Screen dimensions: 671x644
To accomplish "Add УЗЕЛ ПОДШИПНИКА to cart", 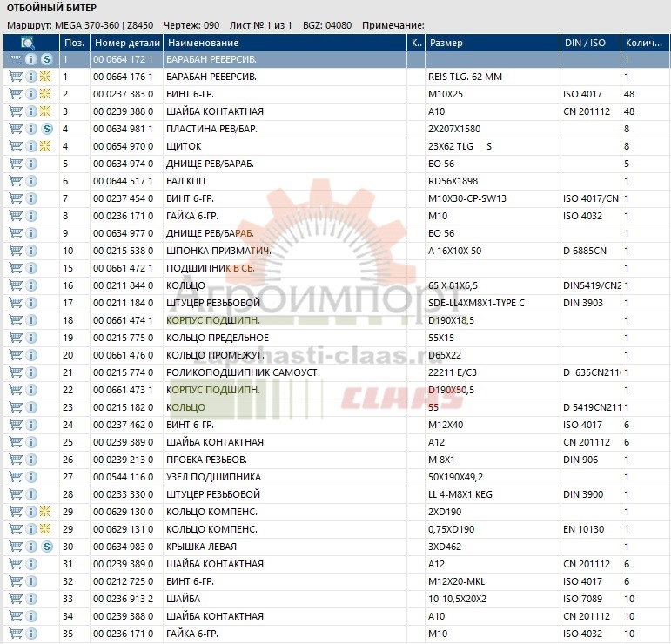I will pos(16,477).
